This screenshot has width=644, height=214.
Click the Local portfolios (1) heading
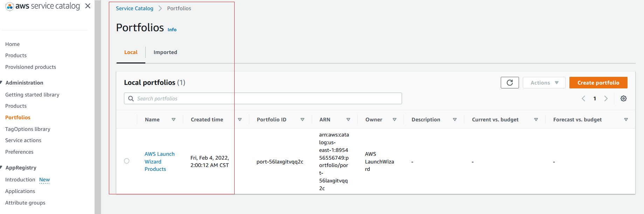154,82
